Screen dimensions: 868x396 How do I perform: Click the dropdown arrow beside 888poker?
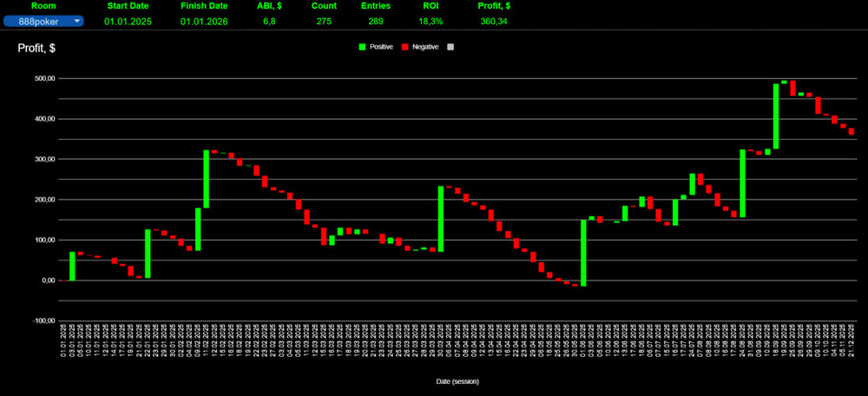coord(77,21)
